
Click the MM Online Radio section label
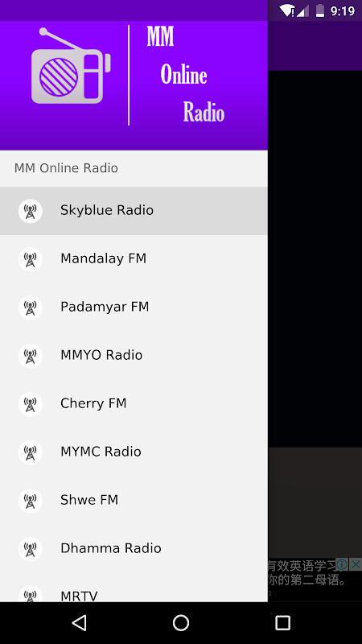pos(66,168)
